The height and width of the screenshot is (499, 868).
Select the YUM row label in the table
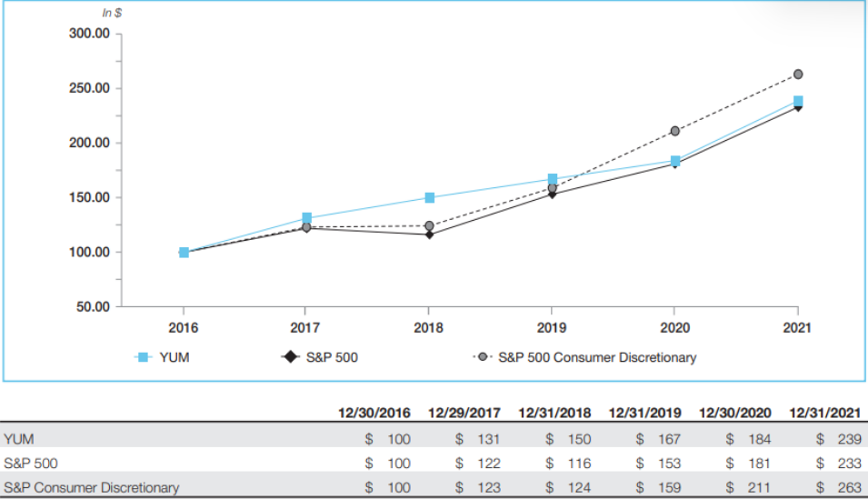(x=18, y=439)
